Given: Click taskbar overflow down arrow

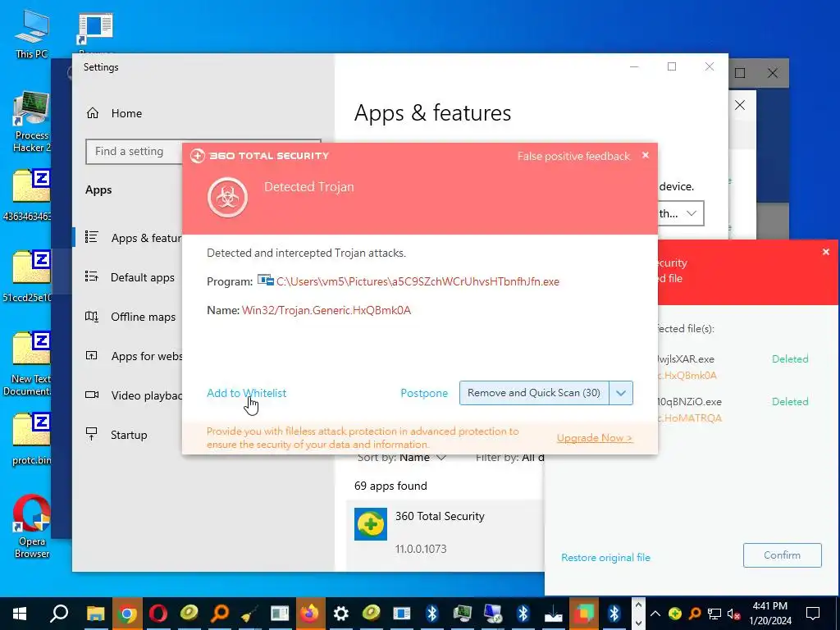Looking at the screenshot, I should pyautogui.click(x=638, y=623).
